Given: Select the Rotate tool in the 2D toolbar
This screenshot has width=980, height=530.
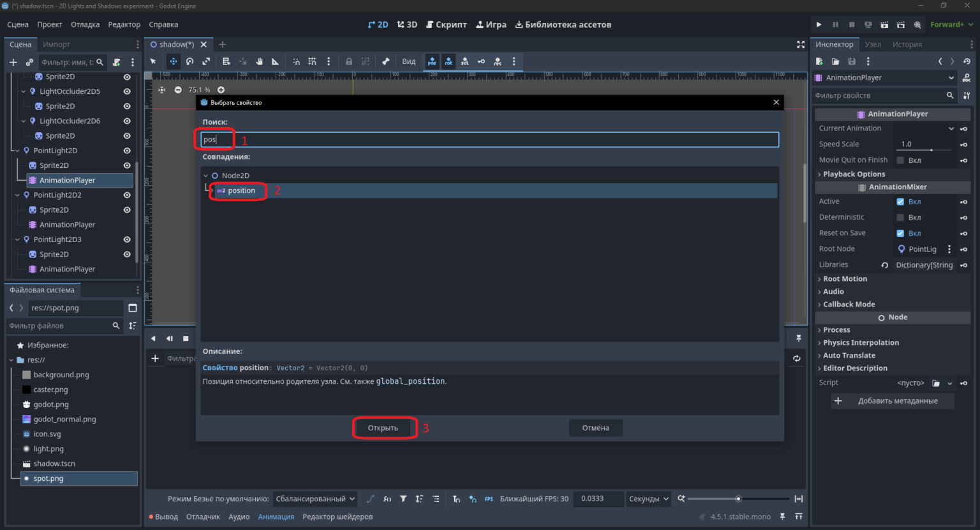Looking at the screenshot, I should click(189, 61).
